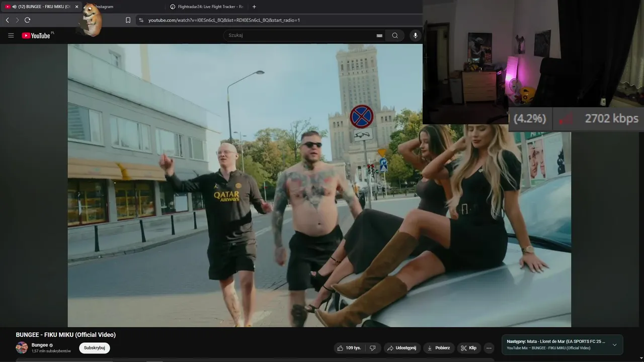Click the video title BUNGEE - FIKU MIKU
The height and width of the screenshot is (362, 644).
click(x=66, y=335)
